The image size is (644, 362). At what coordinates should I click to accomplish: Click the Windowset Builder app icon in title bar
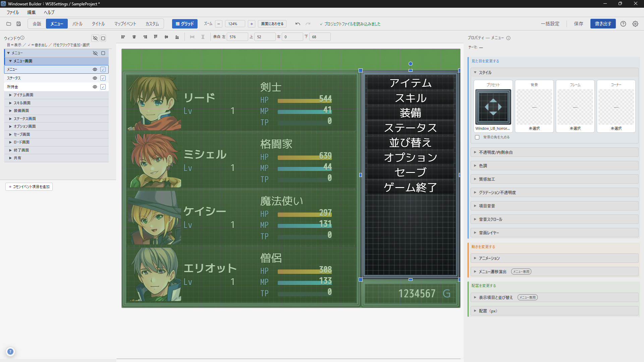pyautogui.click(x=3, y=4)
